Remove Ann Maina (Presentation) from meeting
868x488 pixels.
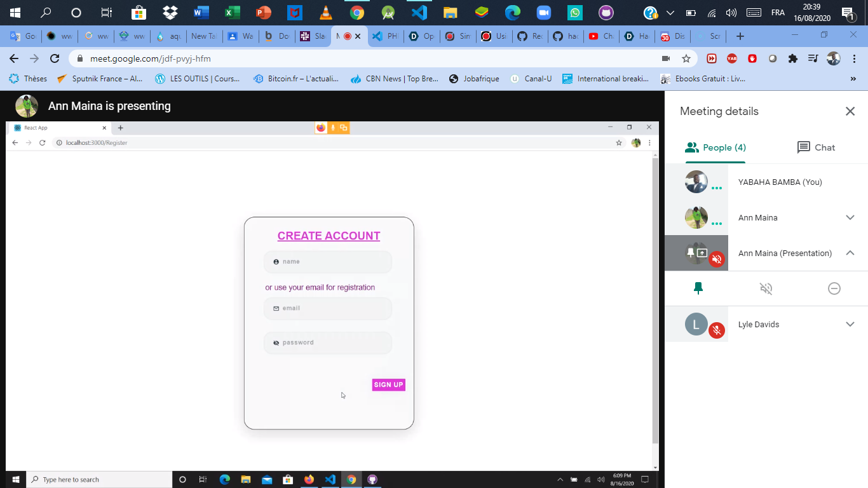tap(834, 288)
